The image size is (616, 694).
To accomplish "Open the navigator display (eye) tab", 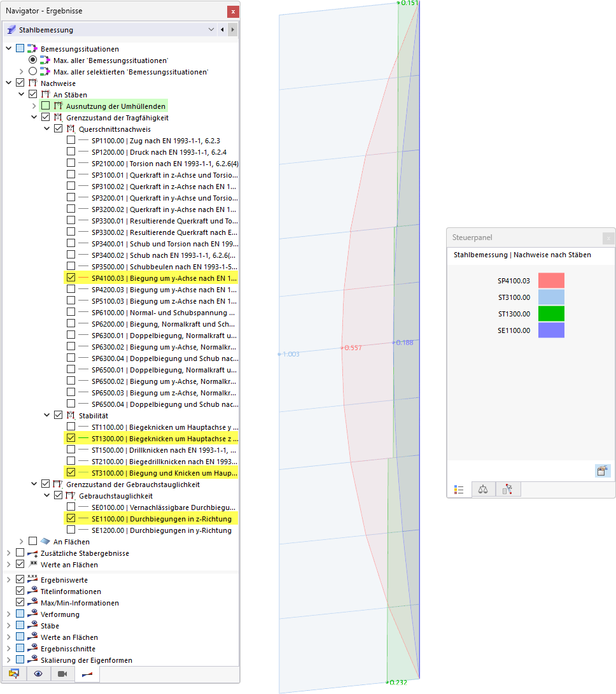I will pos(38,674).
